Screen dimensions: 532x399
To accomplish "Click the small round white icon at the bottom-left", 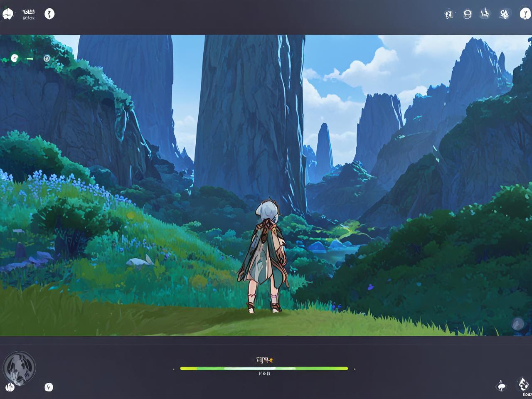I will [49, 387].
